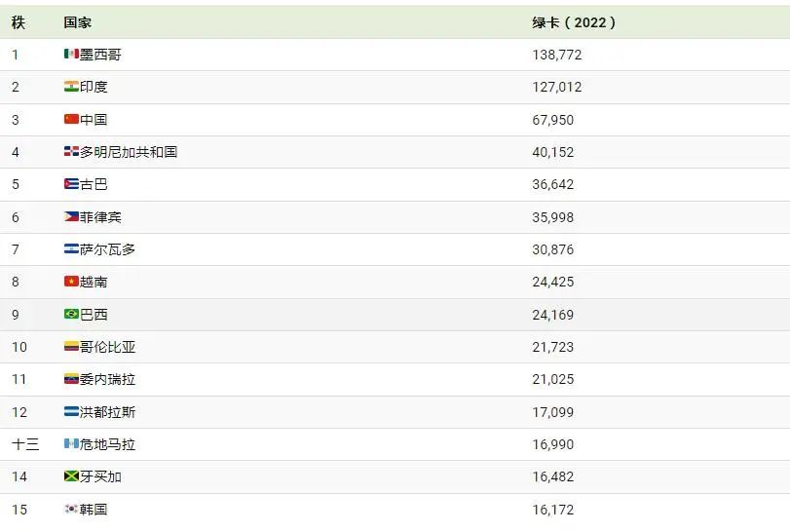Click the South Korea flag icon

coord(71,510)
